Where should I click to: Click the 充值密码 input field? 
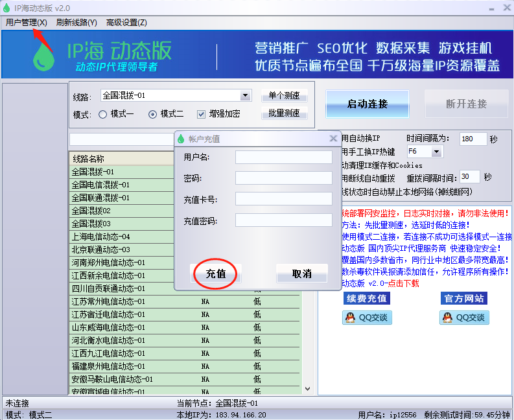[x=284, y=220]
